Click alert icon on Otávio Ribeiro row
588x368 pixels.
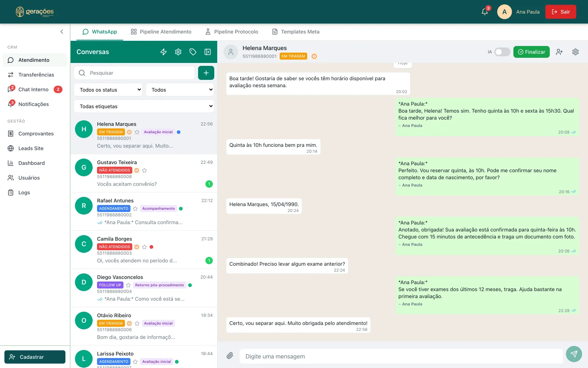[129, 323]
